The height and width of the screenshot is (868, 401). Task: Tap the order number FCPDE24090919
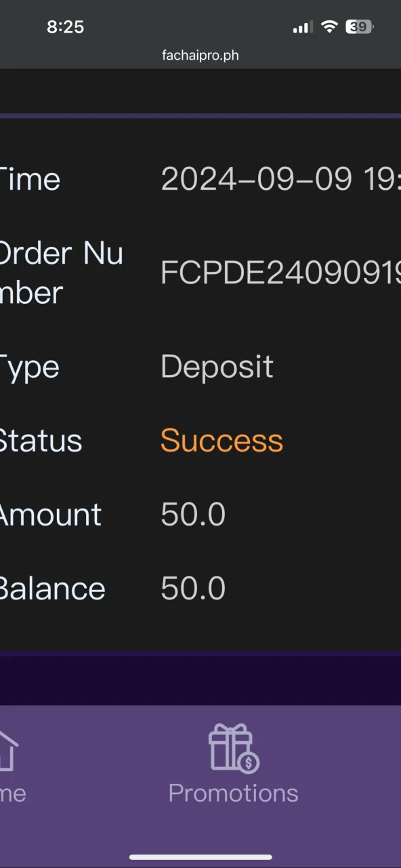[280, 273]
